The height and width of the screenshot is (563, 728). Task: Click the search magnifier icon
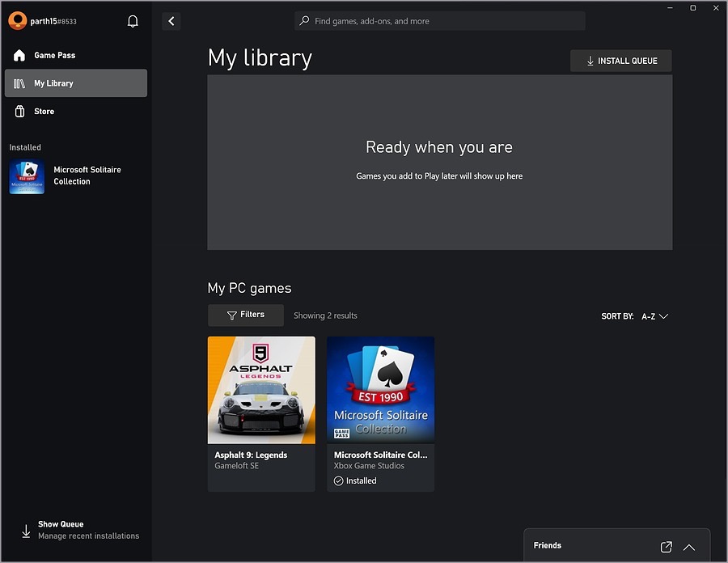pos(304,20)
